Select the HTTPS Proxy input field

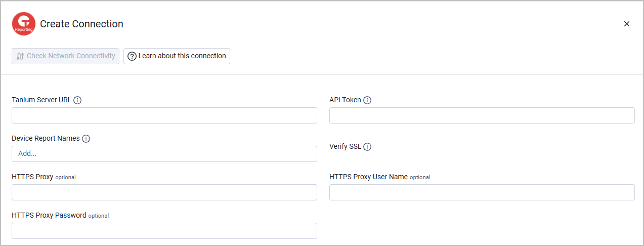[164, 192]
